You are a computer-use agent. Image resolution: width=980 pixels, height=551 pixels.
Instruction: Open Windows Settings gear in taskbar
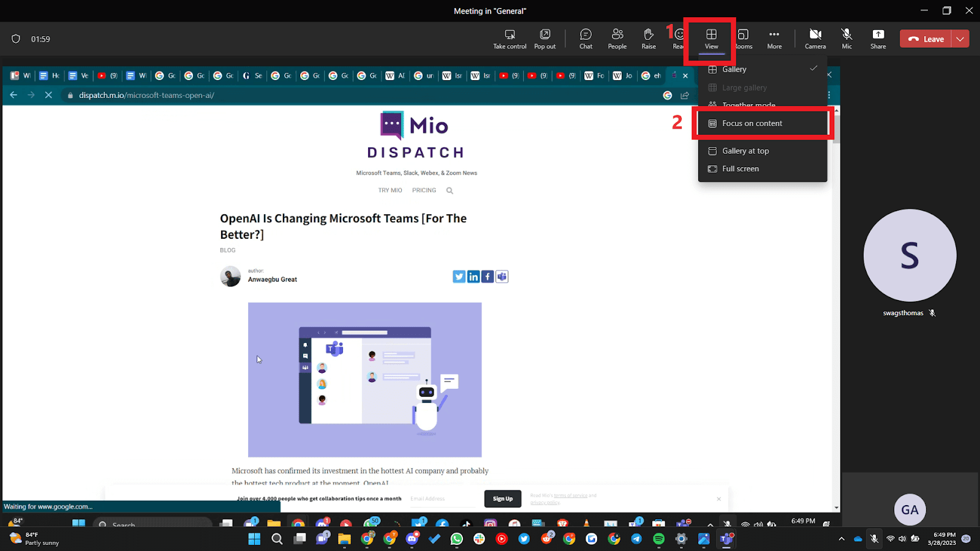pyautogui.click(x=681, y=539)
